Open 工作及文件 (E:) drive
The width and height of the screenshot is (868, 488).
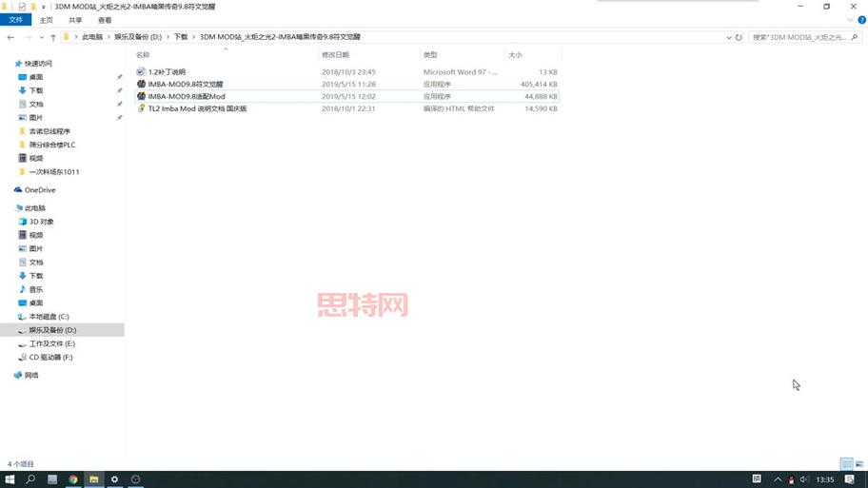coord(52,343)
